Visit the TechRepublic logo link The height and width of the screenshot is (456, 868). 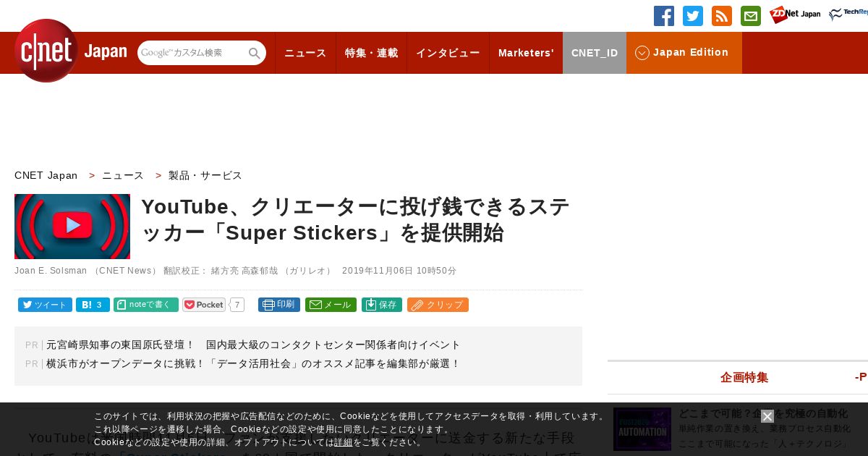tap(848, 14)
